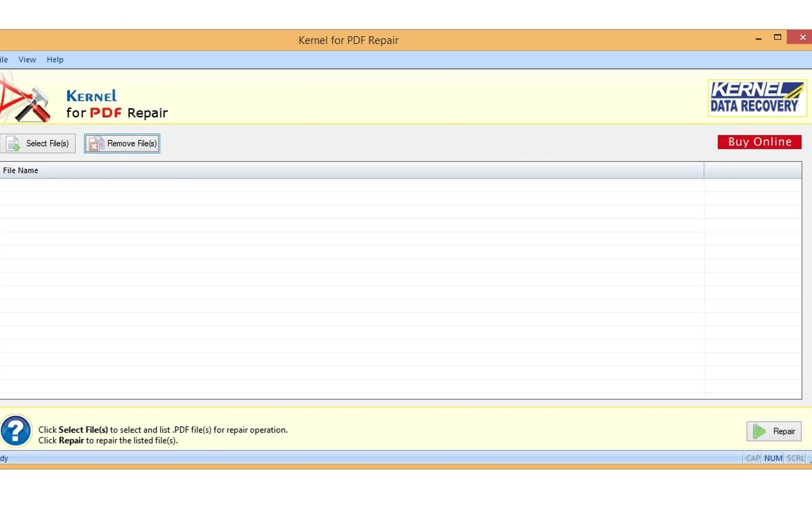Click the Kernel Data Recovery logo
This screenshot has height=508, width=812.
coord(757,98)
